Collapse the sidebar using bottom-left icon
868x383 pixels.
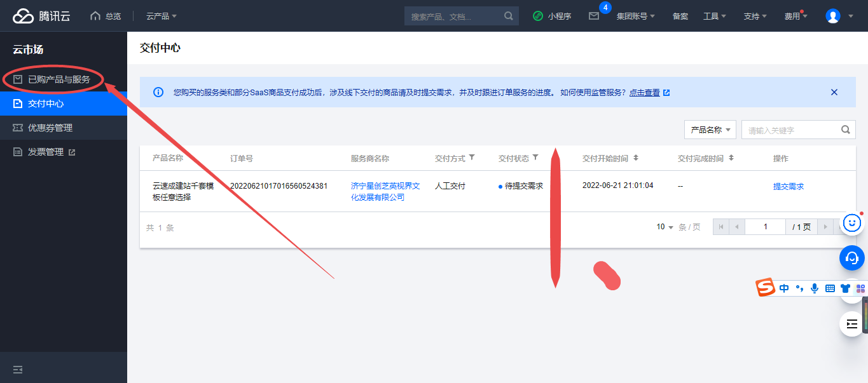[x=18, y=370]
